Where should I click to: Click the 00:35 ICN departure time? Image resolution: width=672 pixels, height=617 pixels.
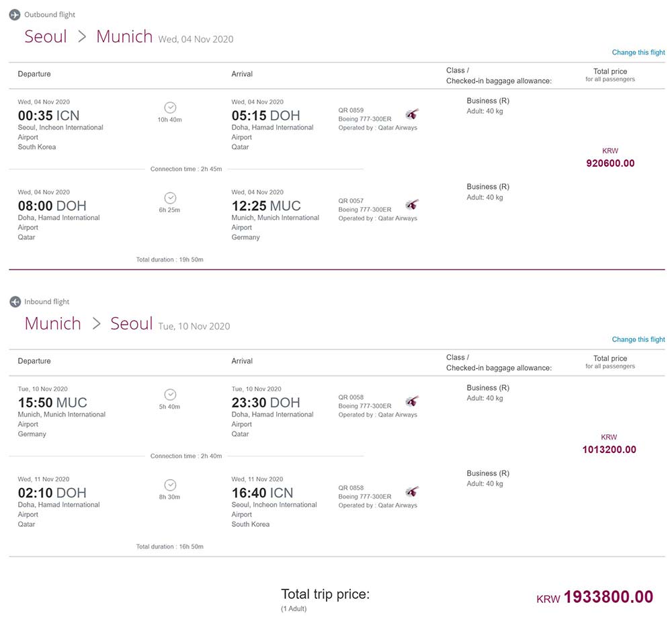[48, 116]
